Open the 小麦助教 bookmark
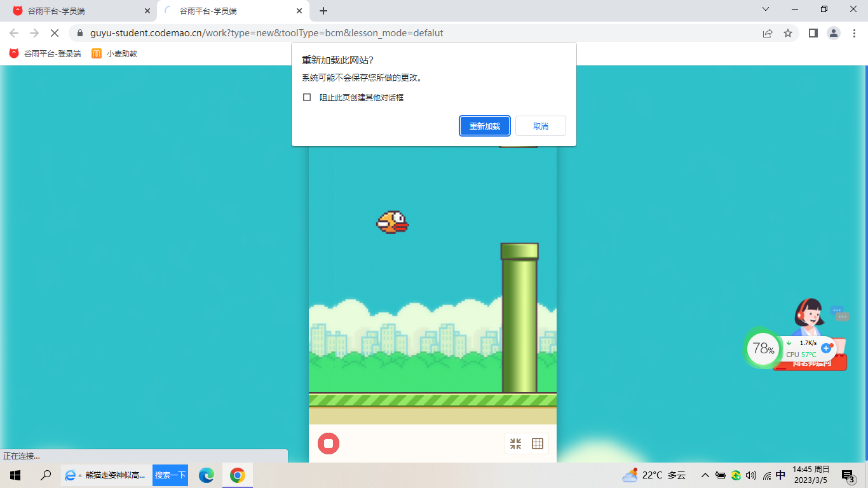Screen dimensions: 868x488 [114, 54]
